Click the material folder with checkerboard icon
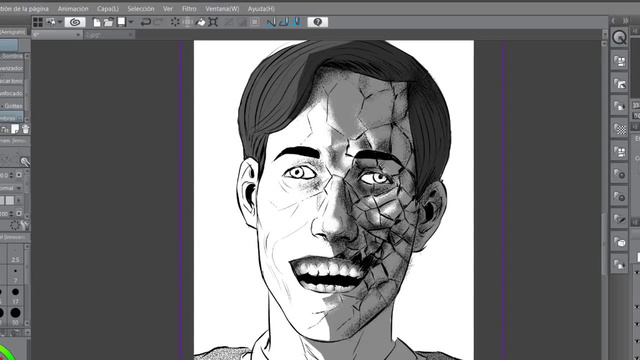The height and width of the screenshot is (360, 640). pos(620,129)
